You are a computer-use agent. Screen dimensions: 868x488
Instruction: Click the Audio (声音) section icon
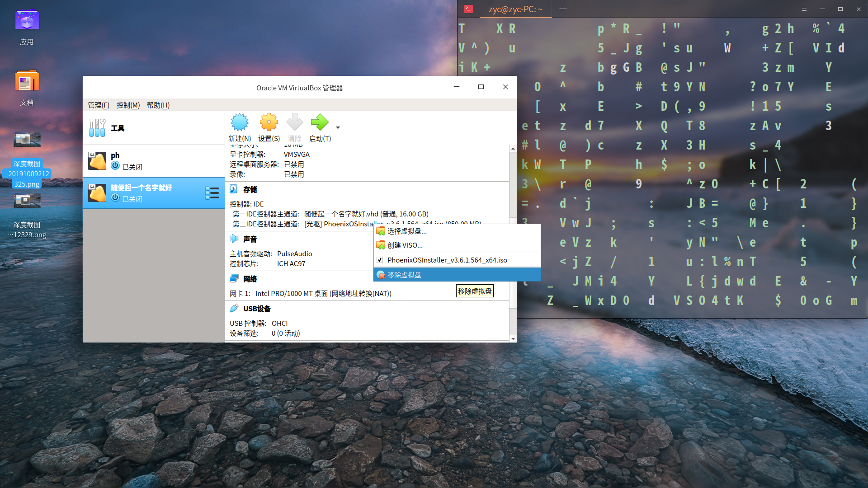(x=234, y=239)
